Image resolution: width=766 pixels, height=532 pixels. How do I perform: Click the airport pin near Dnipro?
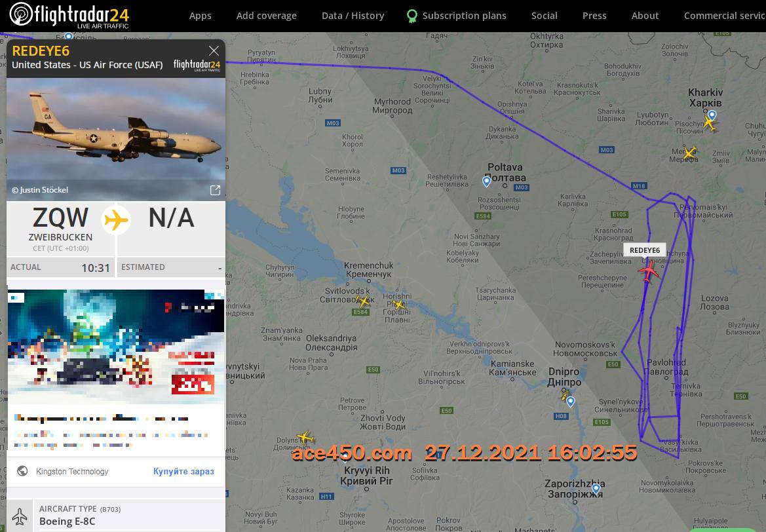570,402
